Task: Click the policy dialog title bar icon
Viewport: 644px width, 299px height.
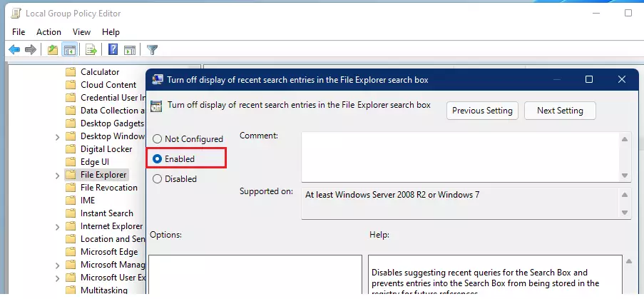Action: (x=157, y=79)
